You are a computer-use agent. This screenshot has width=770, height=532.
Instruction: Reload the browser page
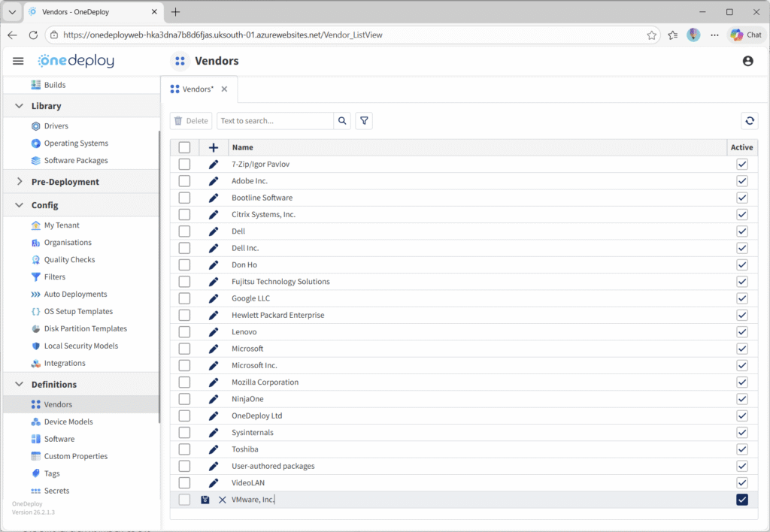click(33, 35)
